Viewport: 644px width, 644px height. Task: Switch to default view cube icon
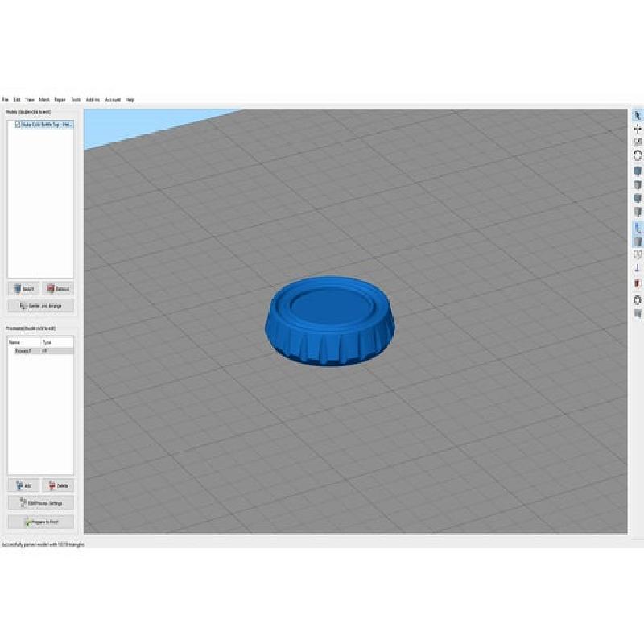(638, 171)
